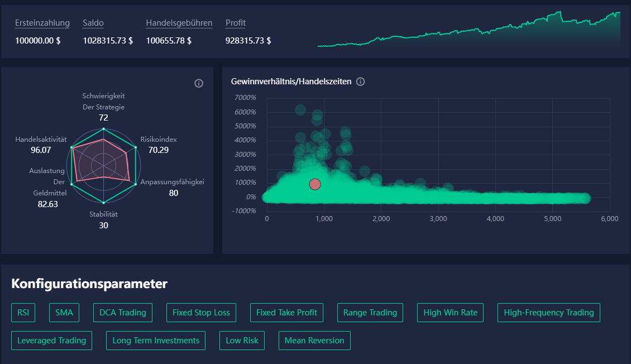Click the 6,000 x-axis label
Image resolution: width=631 pixels, height=364 pixels.
tap(610, 219)
